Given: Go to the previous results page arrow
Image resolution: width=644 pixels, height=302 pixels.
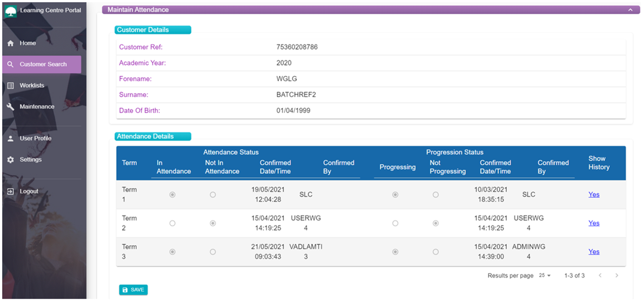Looking at the screenshot, I should click(x=600, y=276).
